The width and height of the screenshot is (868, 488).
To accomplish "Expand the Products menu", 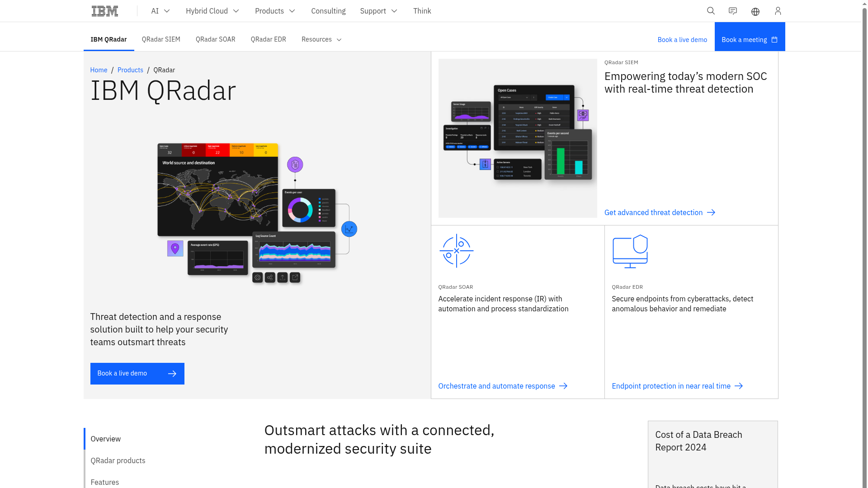I will click(275, 11).
